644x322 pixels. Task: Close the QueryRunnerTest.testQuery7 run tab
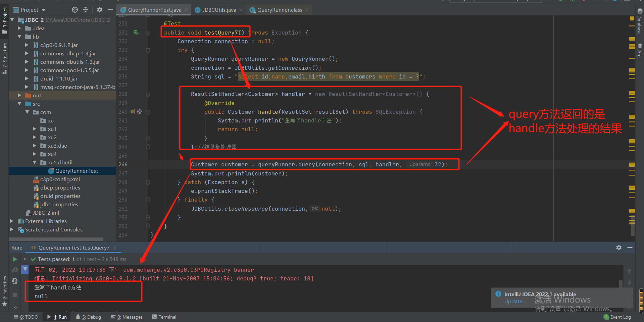coord(115,248)
